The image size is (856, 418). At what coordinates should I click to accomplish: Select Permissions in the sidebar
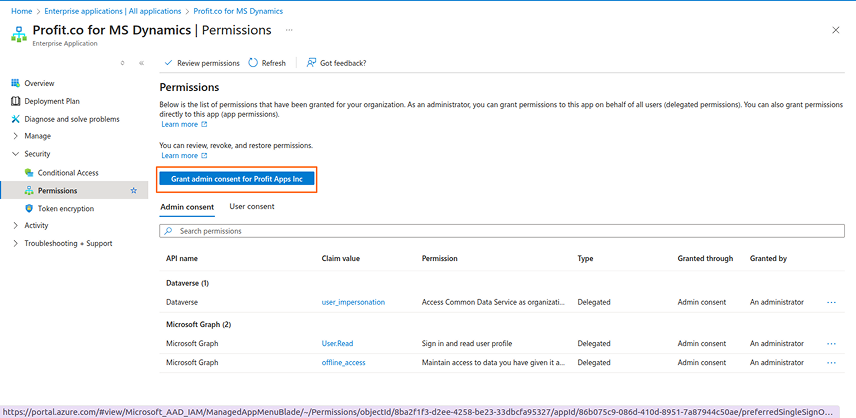[74, 190]
